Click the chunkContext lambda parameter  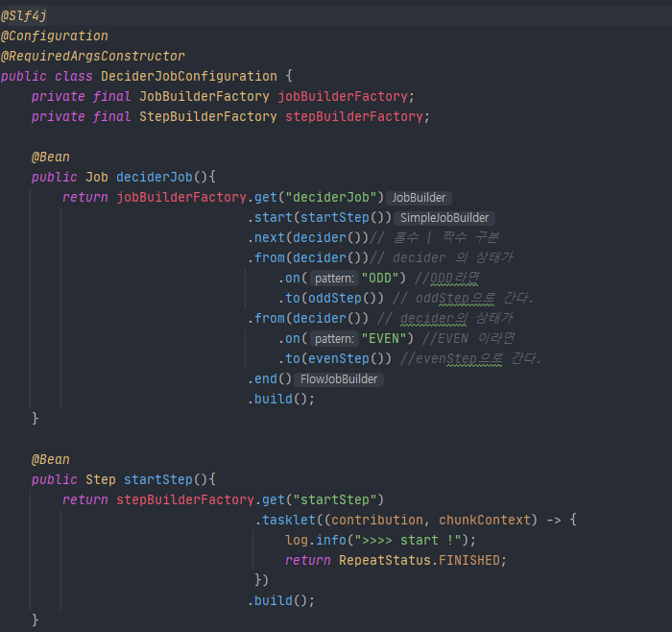coord(484,520)
